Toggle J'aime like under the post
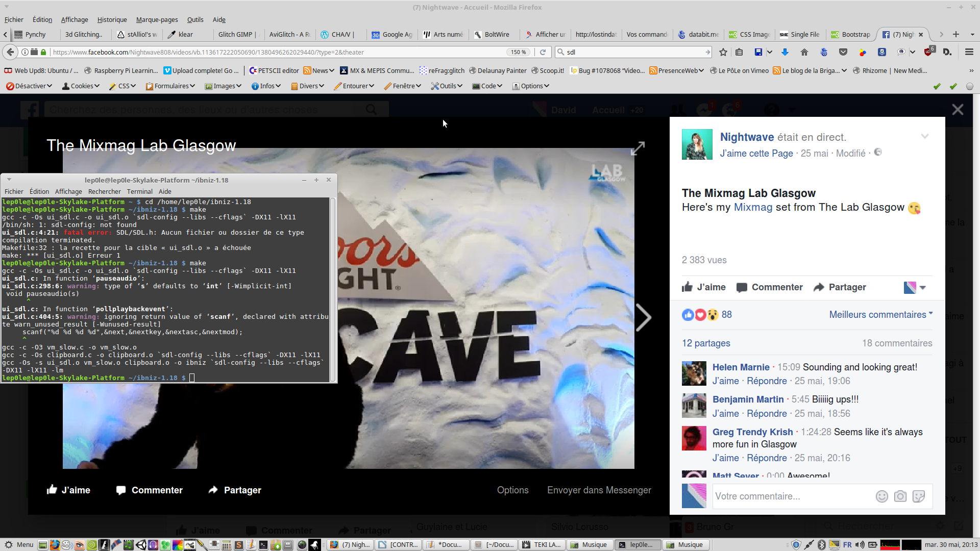The width and height of the screenshot is (980, 551). coord(704,287)
